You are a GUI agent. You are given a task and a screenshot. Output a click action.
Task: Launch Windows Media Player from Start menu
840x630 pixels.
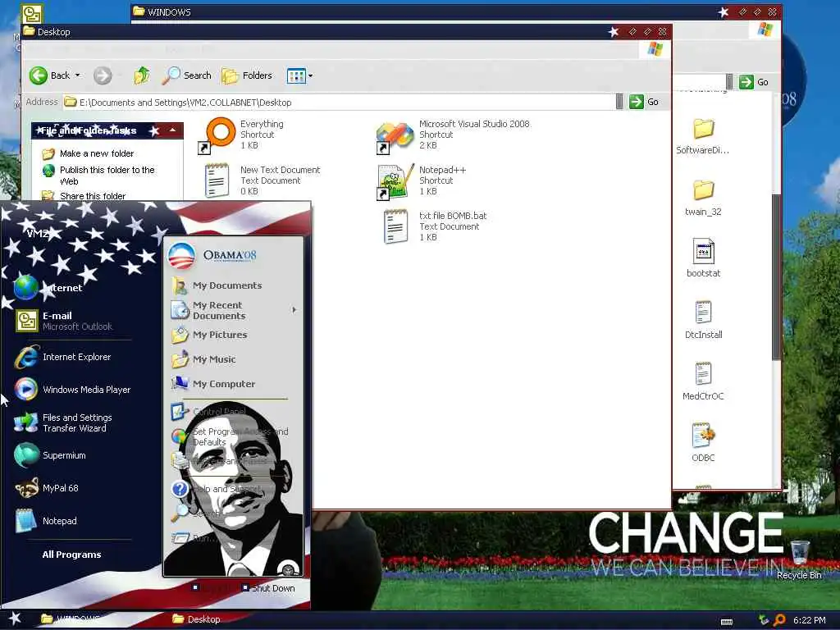click(72, 390)
